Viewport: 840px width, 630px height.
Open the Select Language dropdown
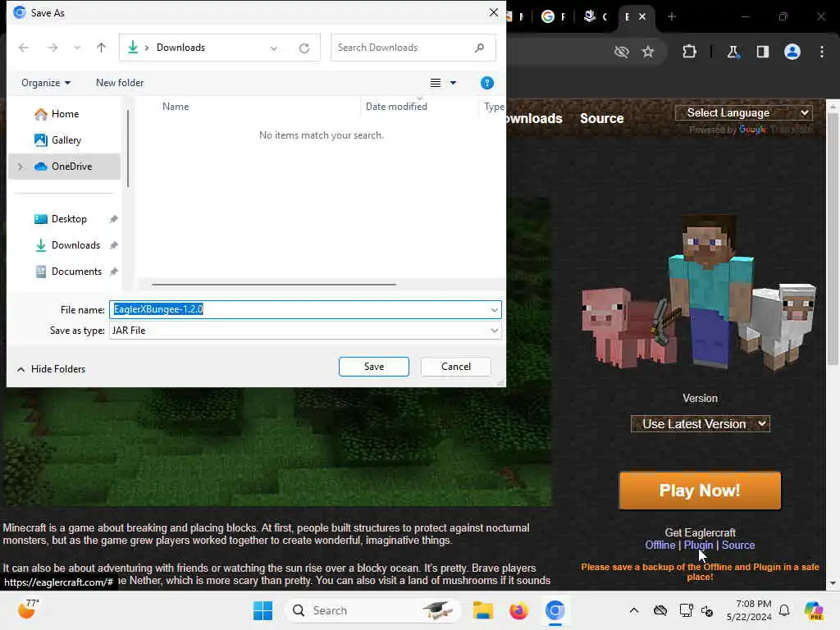click(743, 112)
